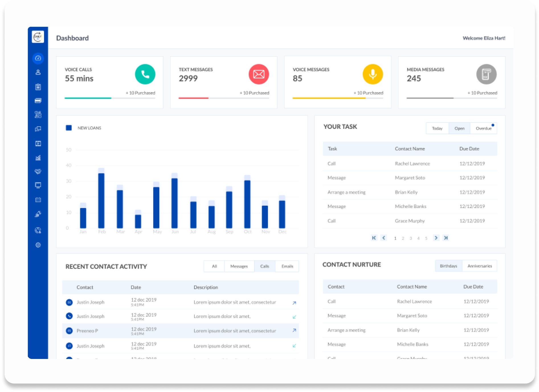This screenshot has width=539, height=392.
Task: Click the yellow Voice Messages microphone icon
Action: pyautogui.click(x=373, y=74)
